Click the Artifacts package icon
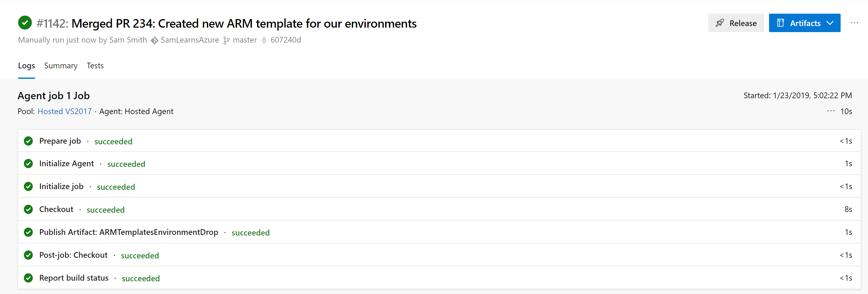This screenshot has height=294, width=868. pos(780,23)
